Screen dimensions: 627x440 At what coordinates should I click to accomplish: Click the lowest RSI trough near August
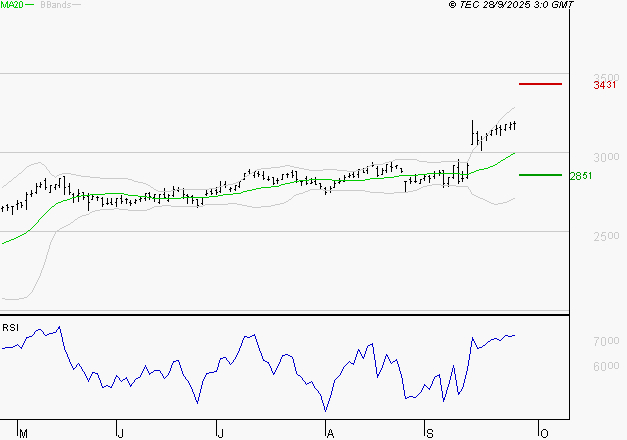click(326, 410)
